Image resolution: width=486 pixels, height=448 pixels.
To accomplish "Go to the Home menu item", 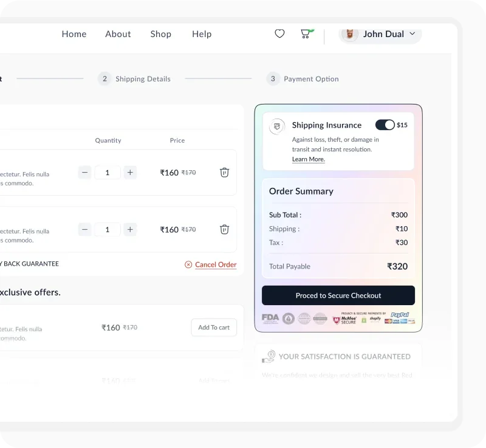I will [74, 34].
